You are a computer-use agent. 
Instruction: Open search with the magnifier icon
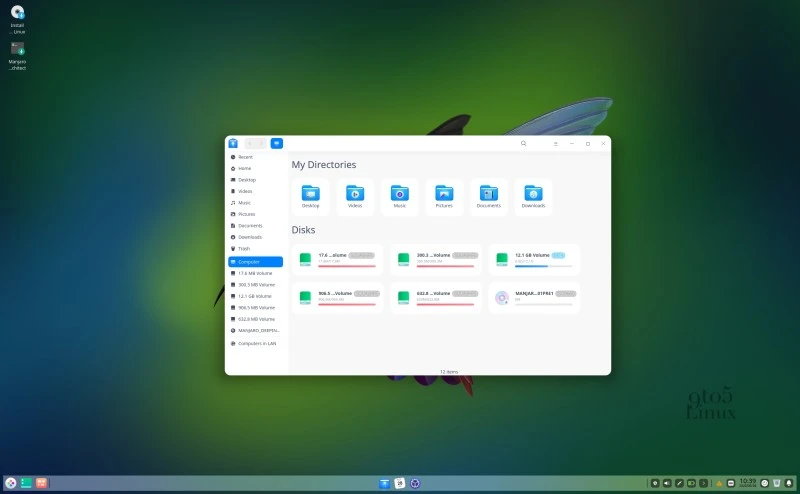tap(523, 143)
